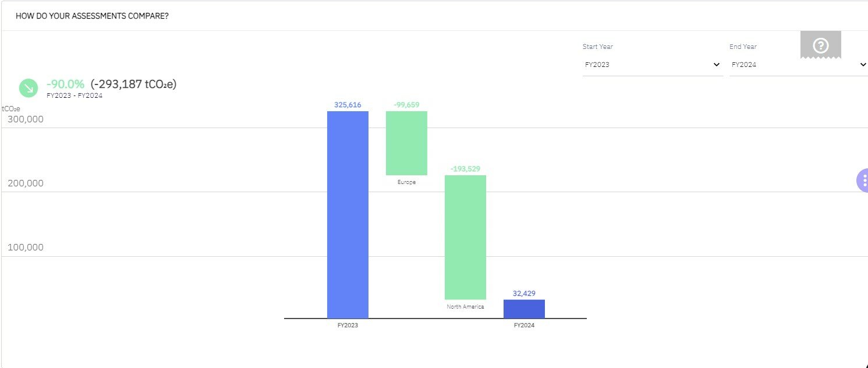Click the End Year dropdown chevron arrow

(863, 65)
